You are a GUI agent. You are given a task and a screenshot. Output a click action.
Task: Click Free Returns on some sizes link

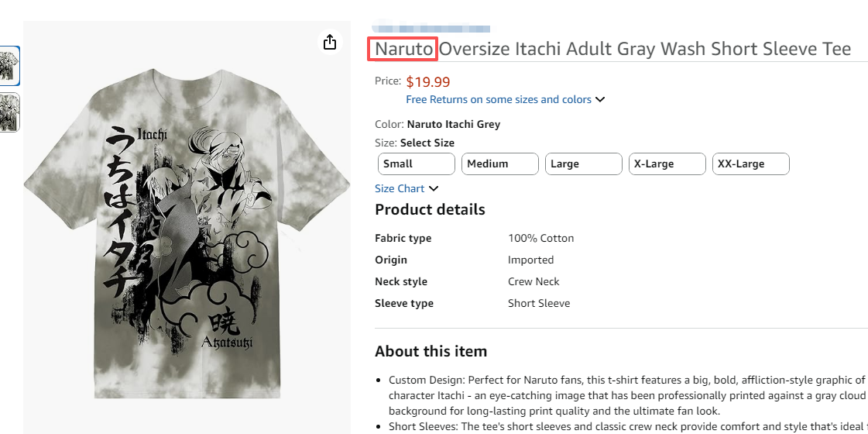point(498,99)
